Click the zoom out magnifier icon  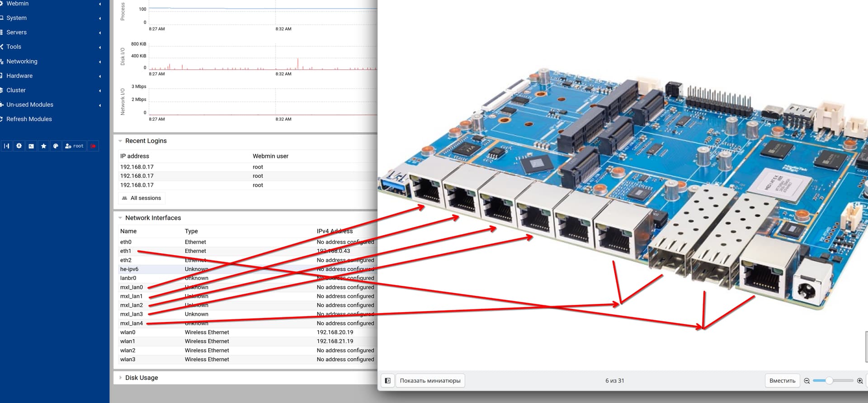click(x=807, y=381)
